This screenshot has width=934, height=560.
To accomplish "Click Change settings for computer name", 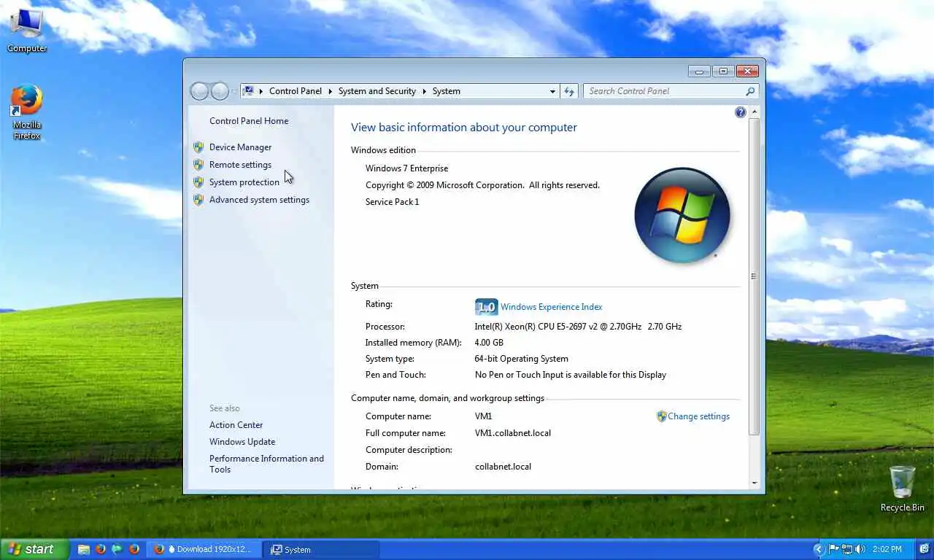I will pos(698,416).
